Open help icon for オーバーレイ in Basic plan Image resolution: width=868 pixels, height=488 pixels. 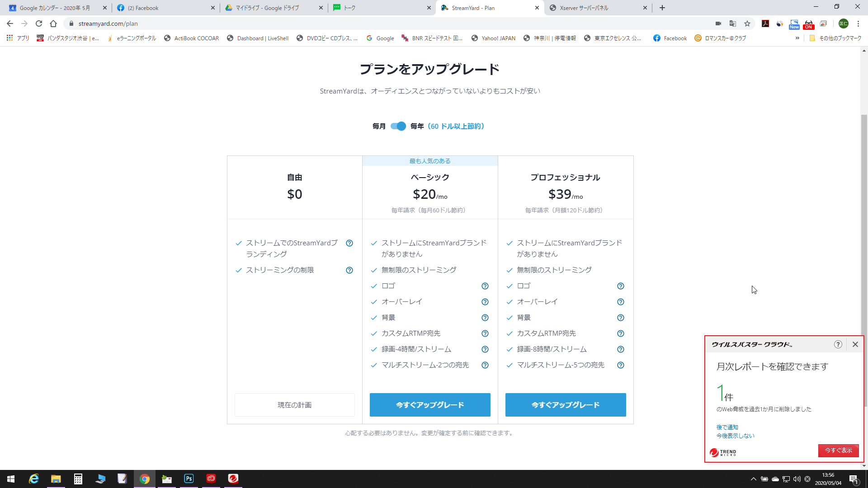(x=485, y=302)
